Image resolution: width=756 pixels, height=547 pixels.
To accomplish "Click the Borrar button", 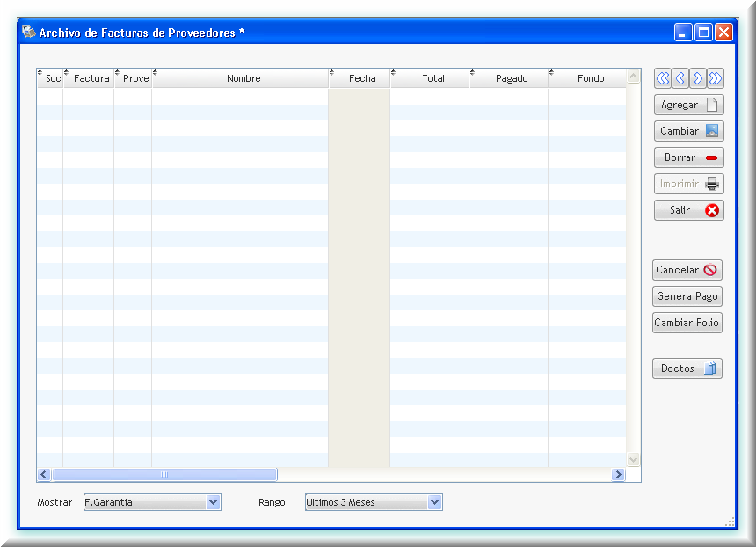I will 689,157.
